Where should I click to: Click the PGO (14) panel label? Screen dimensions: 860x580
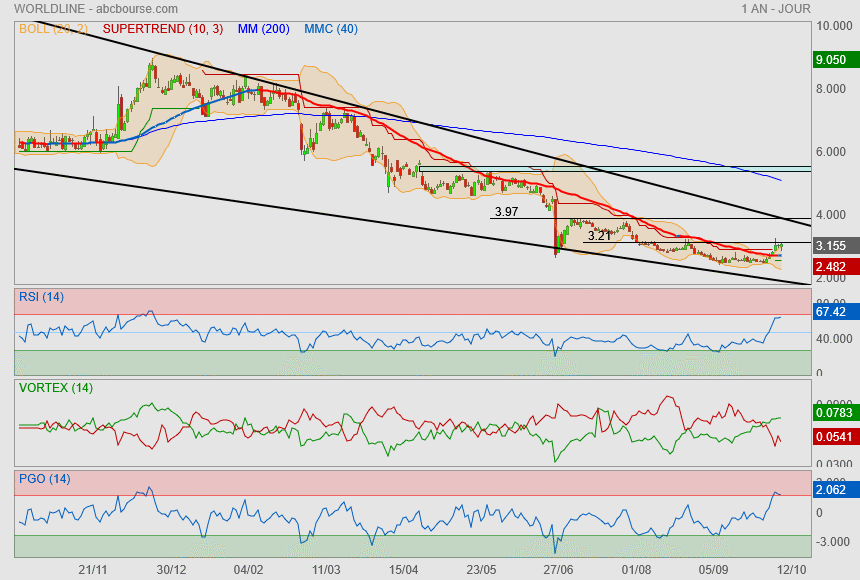[x=44, y=479]
